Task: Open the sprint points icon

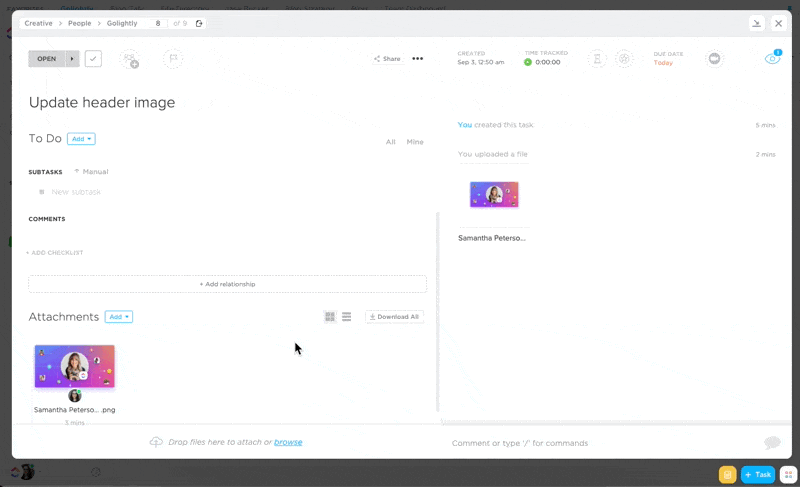Action: click(x=623, y=59)
